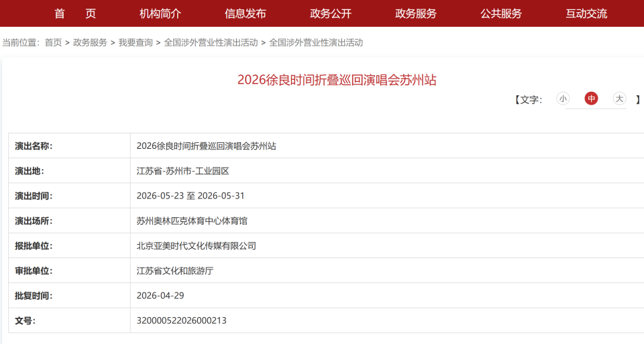Click the 【文字: font size label
Viewport: 644px width, 344px height.
[529, 100]
